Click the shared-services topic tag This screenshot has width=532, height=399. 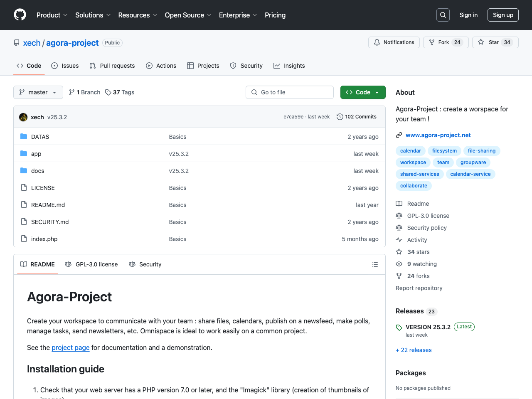[x=420, y=174]
